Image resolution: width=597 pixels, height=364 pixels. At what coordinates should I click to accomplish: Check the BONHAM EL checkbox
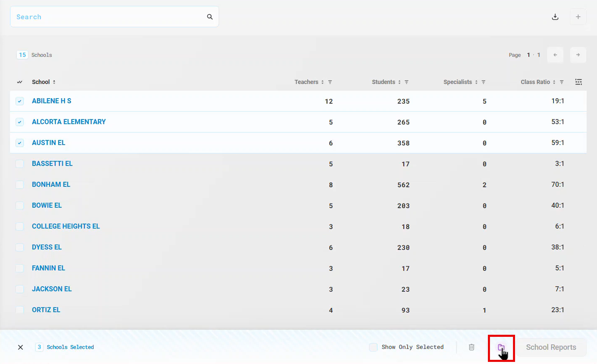click(20, 185)
